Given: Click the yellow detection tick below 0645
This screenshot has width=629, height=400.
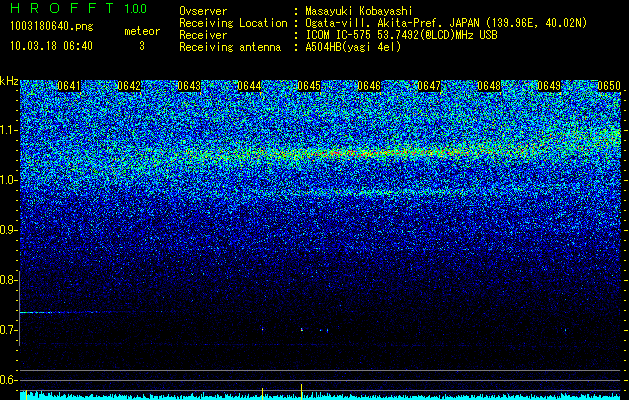Looking at the screenshot, I should coord(301,391).
